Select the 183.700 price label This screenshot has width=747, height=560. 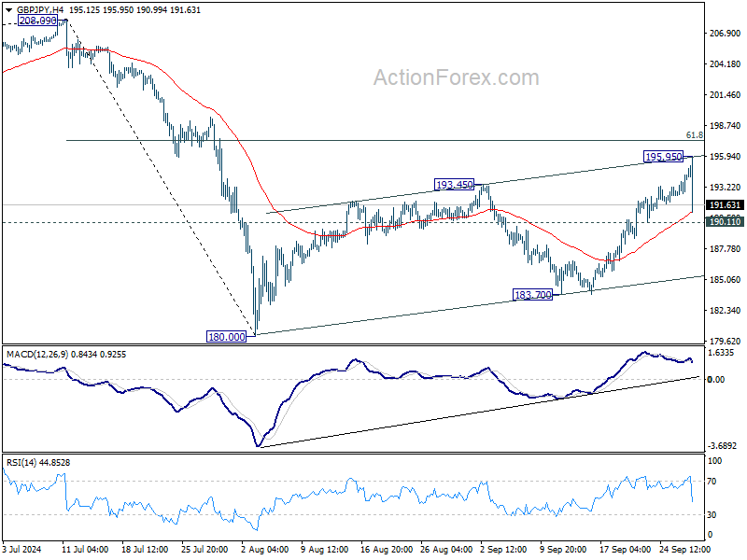532,295
